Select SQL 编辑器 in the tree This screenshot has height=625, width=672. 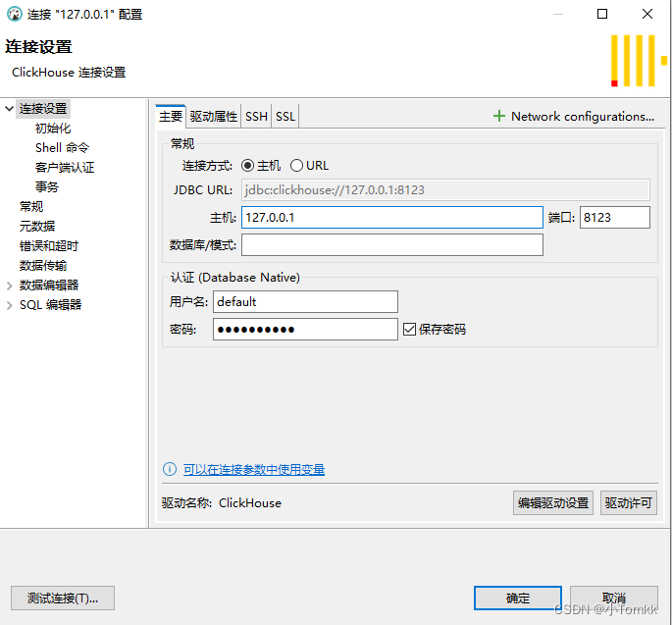[x=51, y=305]
